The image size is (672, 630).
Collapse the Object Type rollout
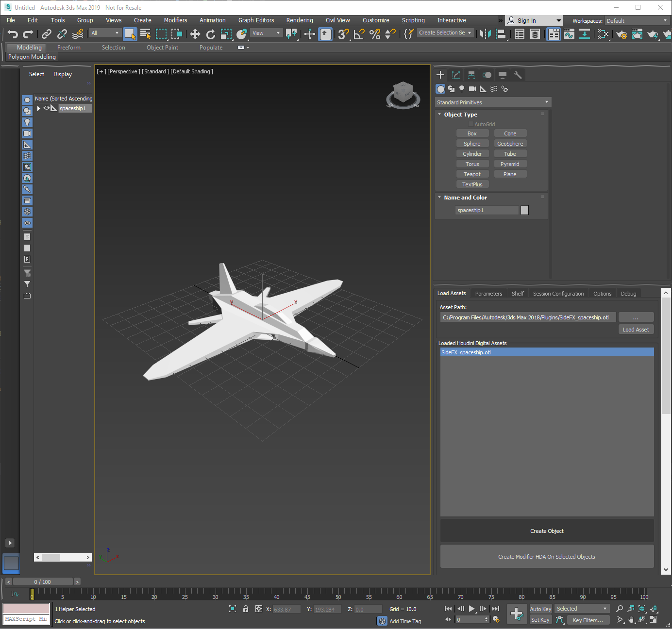pyautogui.click(x=460, y=115)
